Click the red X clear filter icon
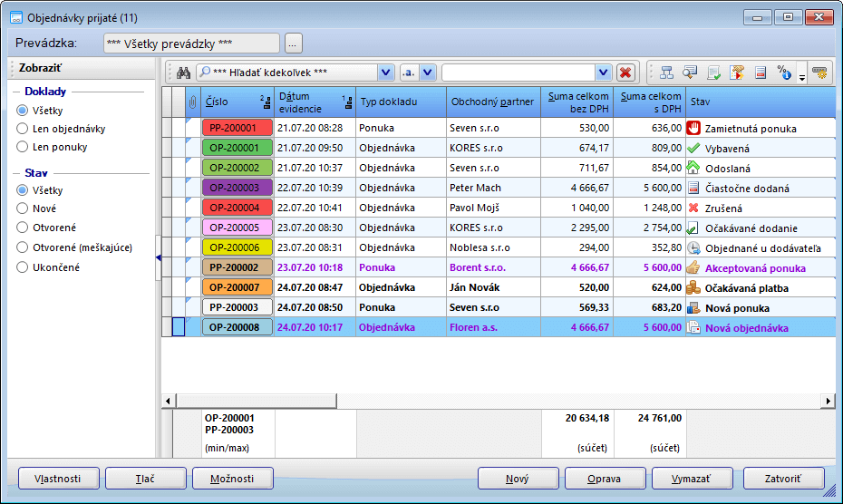Image resolution: width=843 pixels, height=504 pixels. [x=625, y=73]
